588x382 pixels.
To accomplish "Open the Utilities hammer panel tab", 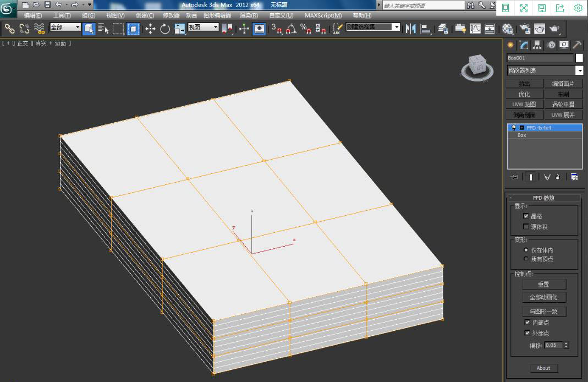I will 576,45.
